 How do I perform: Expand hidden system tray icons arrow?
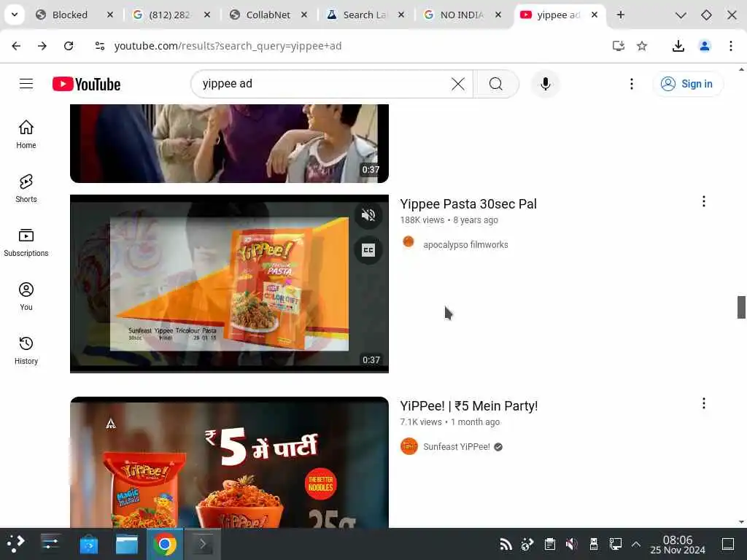click(x=636, y=544)
